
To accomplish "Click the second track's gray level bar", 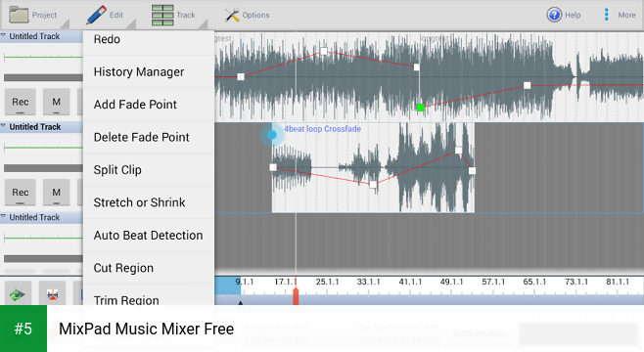I will (43, 168).
